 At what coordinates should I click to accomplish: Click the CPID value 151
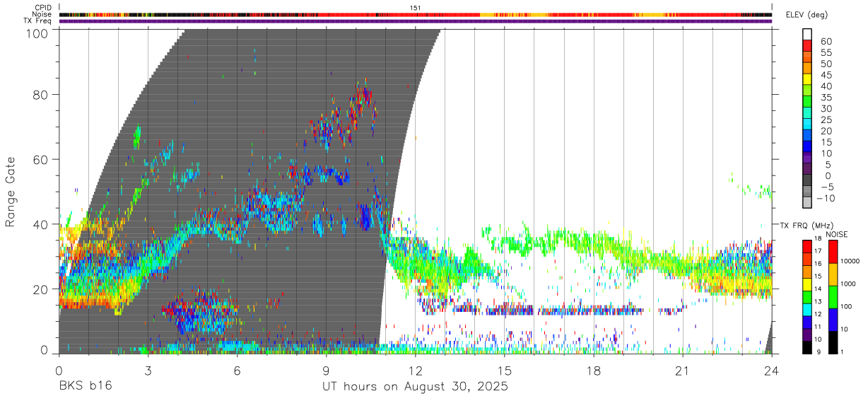click(415, 8)
